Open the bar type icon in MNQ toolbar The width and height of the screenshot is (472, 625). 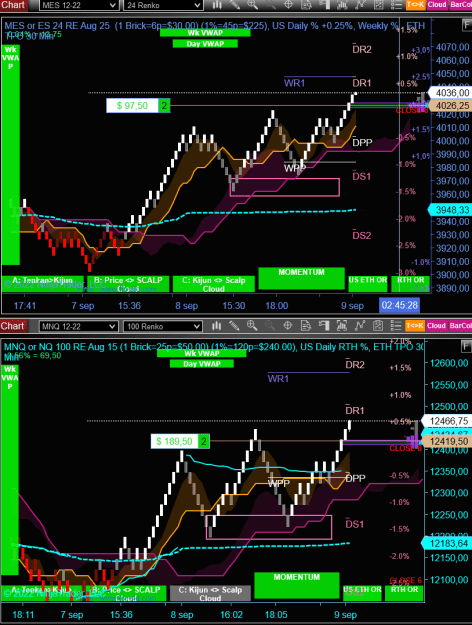point(216,326)
